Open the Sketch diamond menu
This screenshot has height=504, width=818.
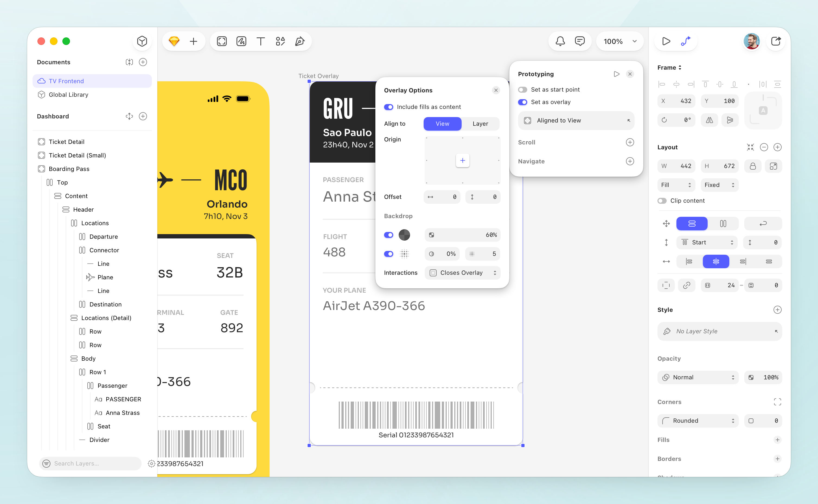pos(174,41)
